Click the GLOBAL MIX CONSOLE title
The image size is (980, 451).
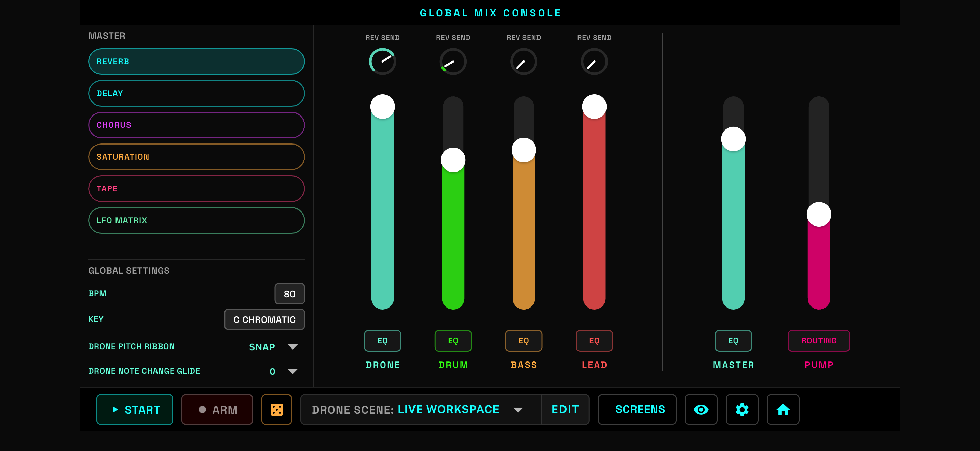pos(490,13)
